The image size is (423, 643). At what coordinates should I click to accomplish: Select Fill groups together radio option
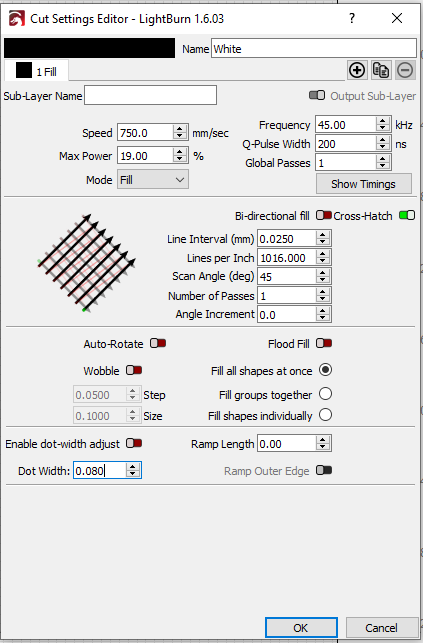point(325,394)
